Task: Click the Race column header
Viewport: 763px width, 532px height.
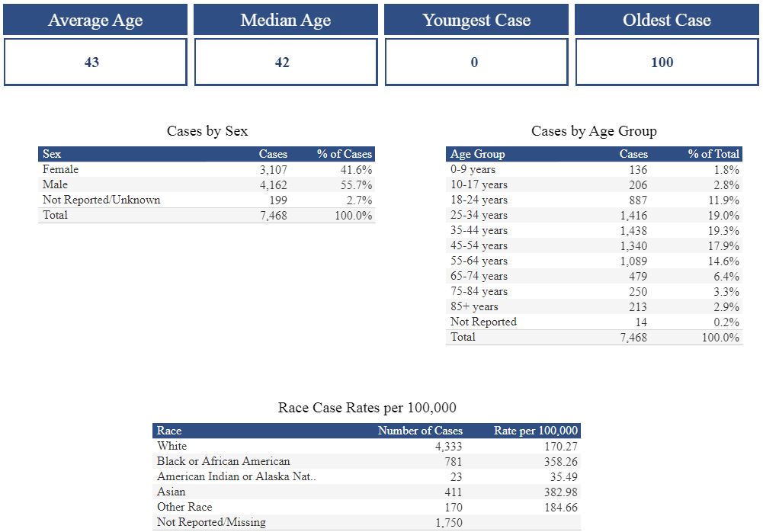Action: [169, 431]
